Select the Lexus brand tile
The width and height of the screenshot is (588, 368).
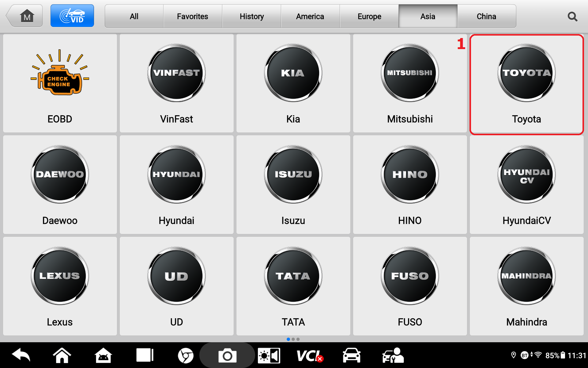[60, 286]
